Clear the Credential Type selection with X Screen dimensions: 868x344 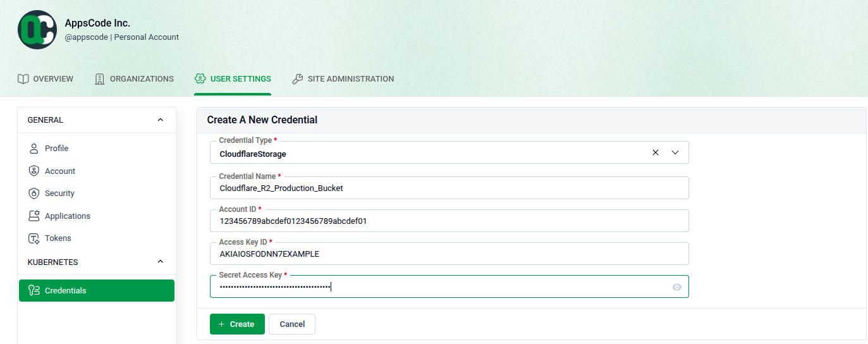tap(656, 152)
